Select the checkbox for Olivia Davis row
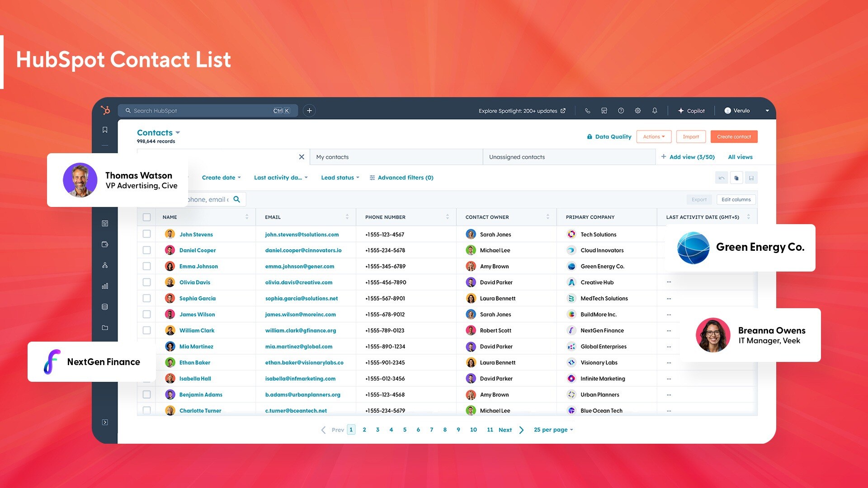 click(146, 282)
